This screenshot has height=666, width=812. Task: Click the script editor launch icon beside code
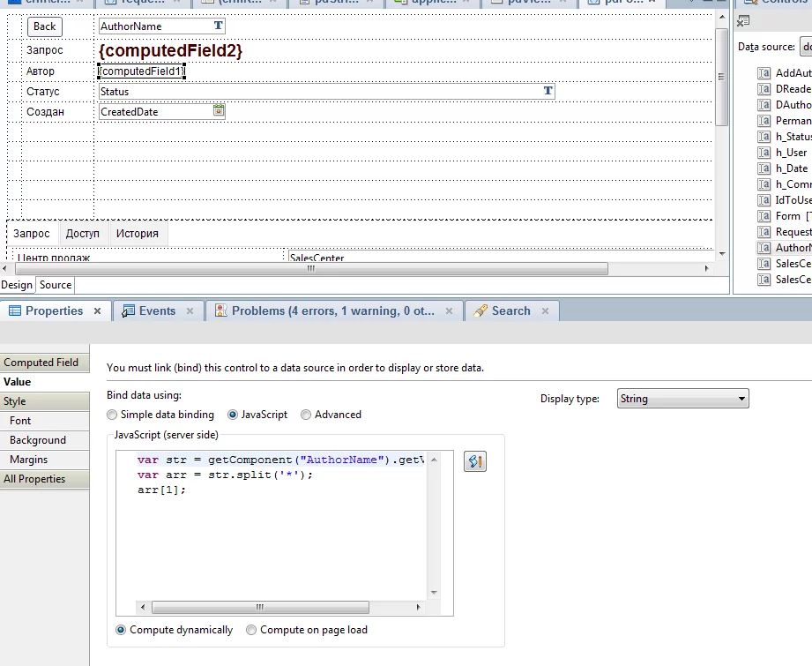coord(474,461)
